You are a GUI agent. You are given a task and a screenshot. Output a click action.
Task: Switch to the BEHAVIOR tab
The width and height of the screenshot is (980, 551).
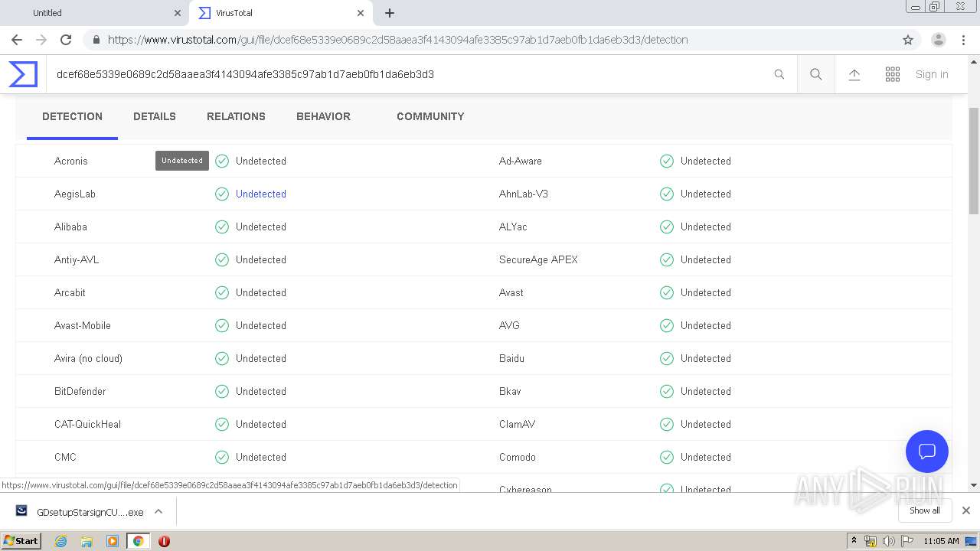[x=323, y=116]
